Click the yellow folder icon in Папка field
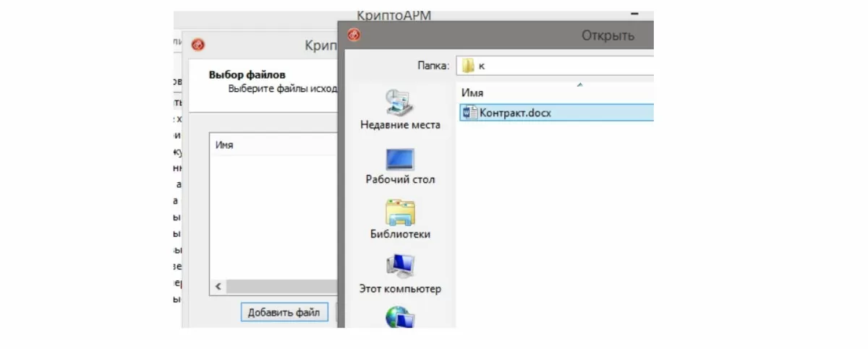 (x=468, y=65)
